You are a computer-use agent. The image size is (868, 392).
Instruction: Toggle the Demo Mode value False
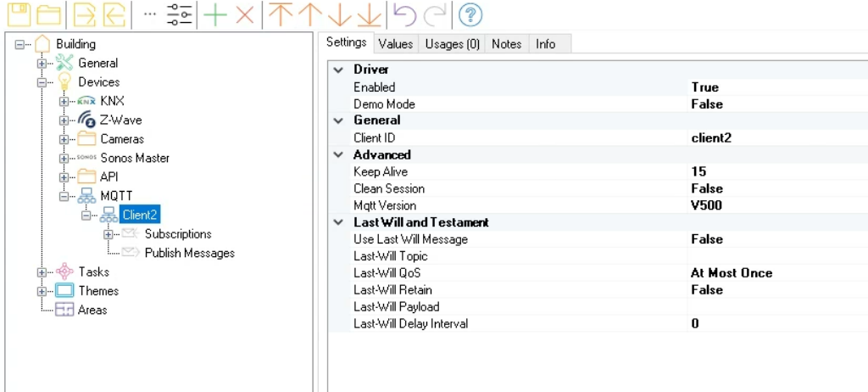tap(707, 104)
